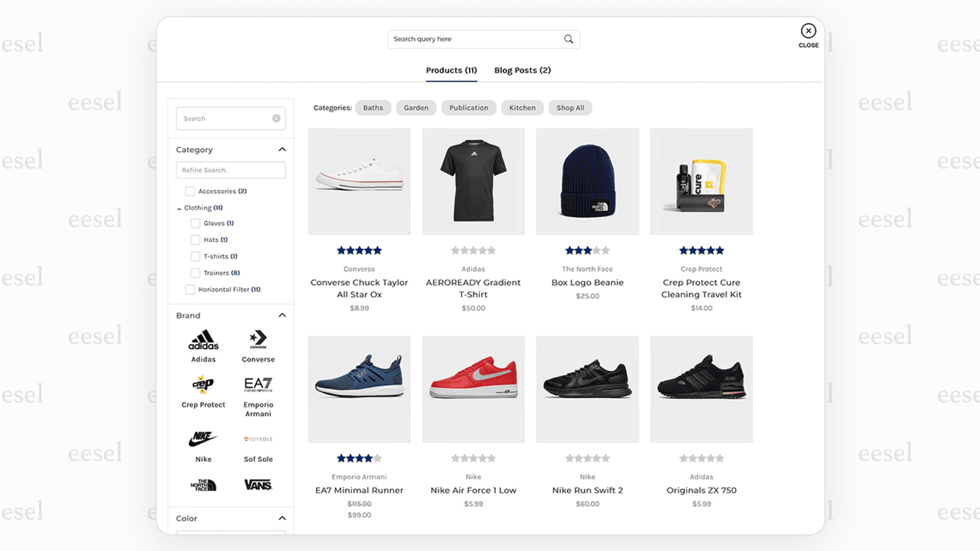Viewport: 980px width, 551px height.
Task: Collapse the Category section
Action: pos(282,149)
